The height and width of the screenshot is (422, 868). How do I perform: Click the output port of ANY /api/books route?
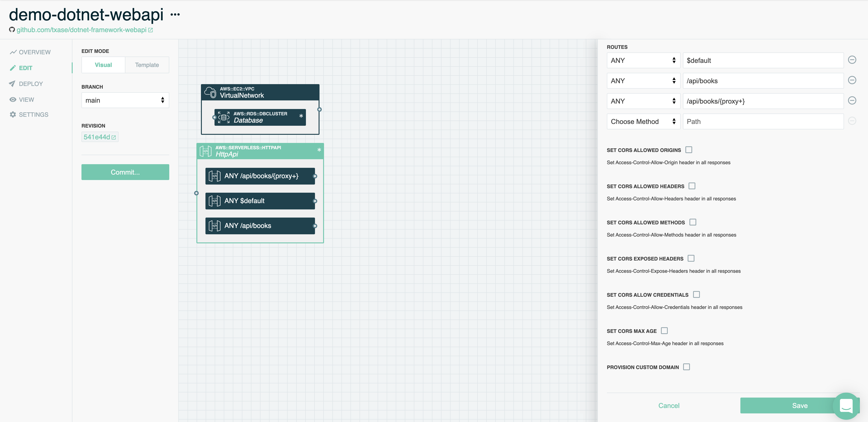click(x=315, y=226)
